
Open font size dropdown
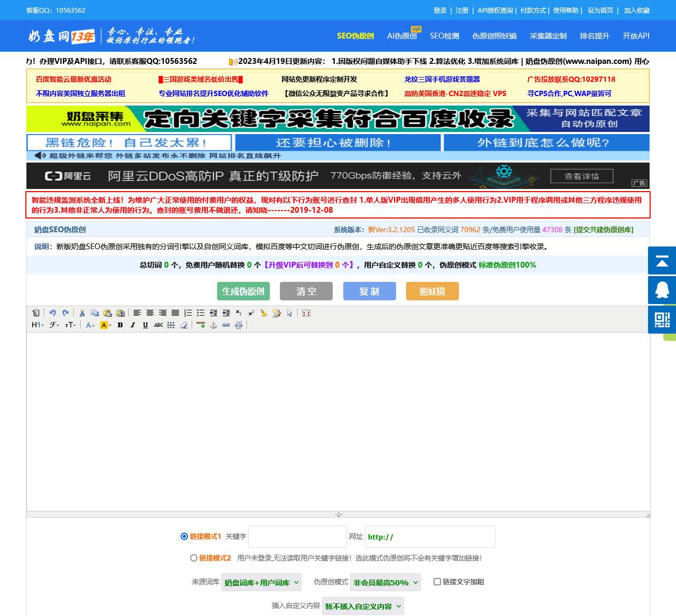click(70, 325)
